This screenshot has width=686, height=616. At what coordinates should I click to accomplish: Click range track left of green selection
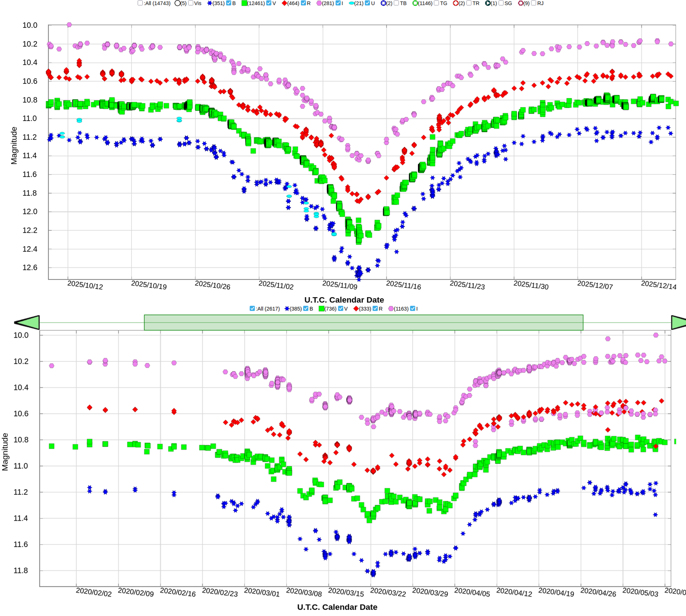point(91,322)
